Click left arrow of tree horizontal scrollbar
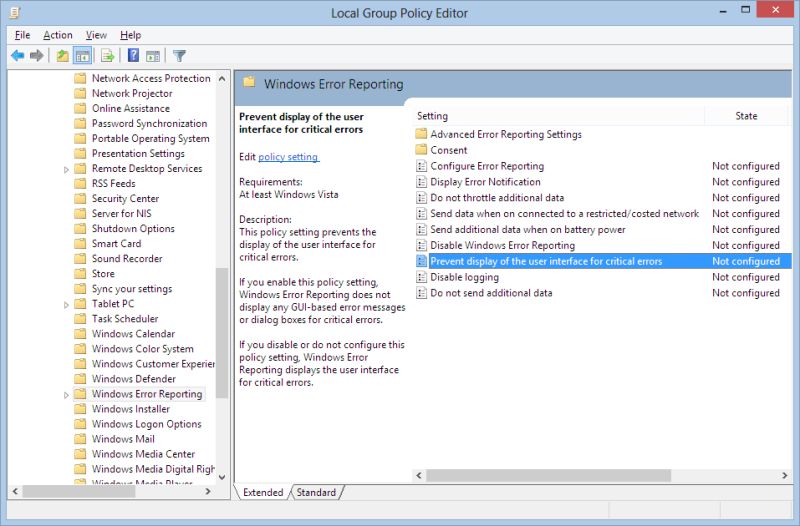This screenshot has height=526, width=800. 15,491
